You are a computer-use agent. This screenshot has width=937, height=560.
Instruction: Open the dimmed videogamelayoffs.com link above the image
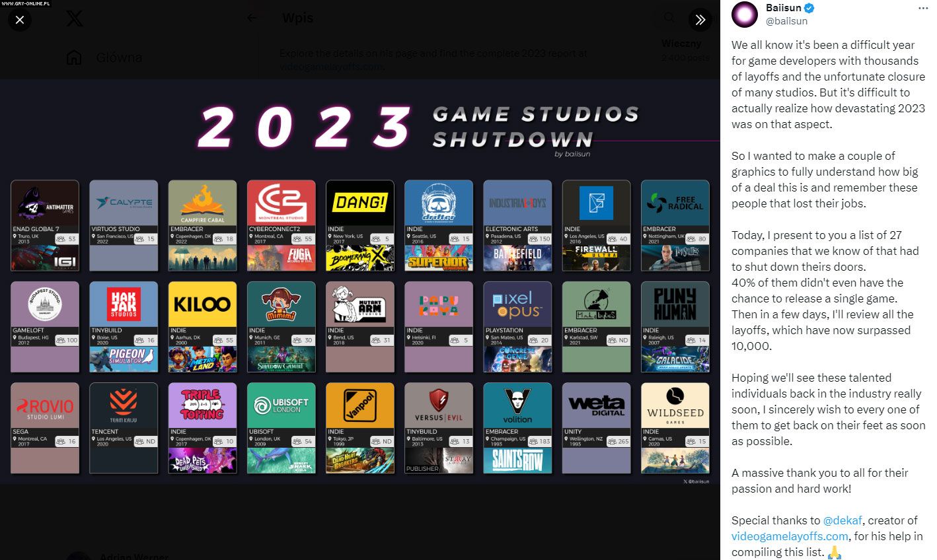pos(331,66)
